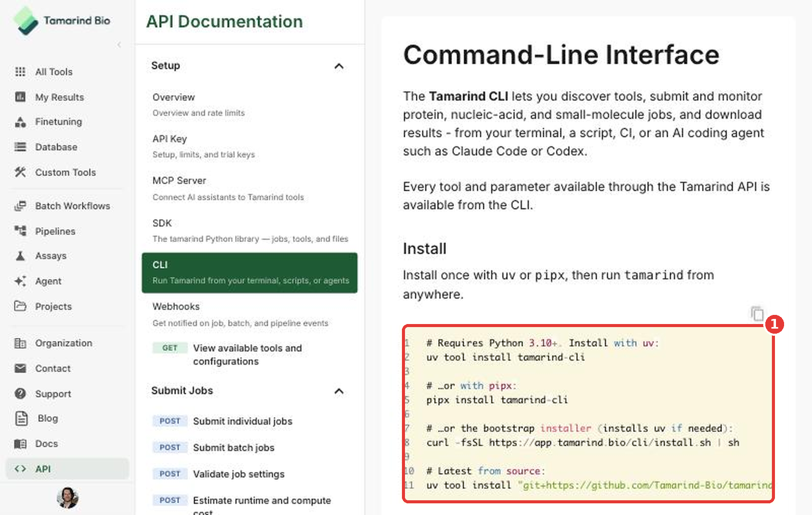Click the Docs book icon
Viewport: 812px width, 515px height.
point(20,444)
